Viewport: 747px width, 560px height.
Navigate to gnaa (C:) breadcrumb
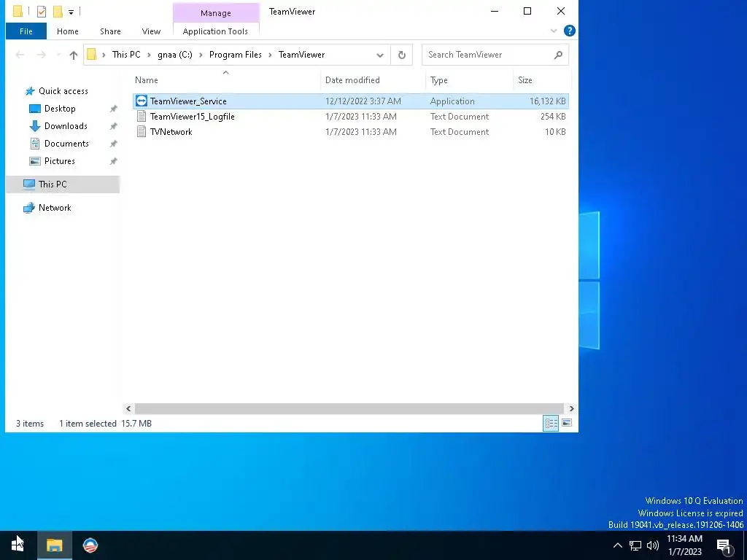click(x=175, y=55)
